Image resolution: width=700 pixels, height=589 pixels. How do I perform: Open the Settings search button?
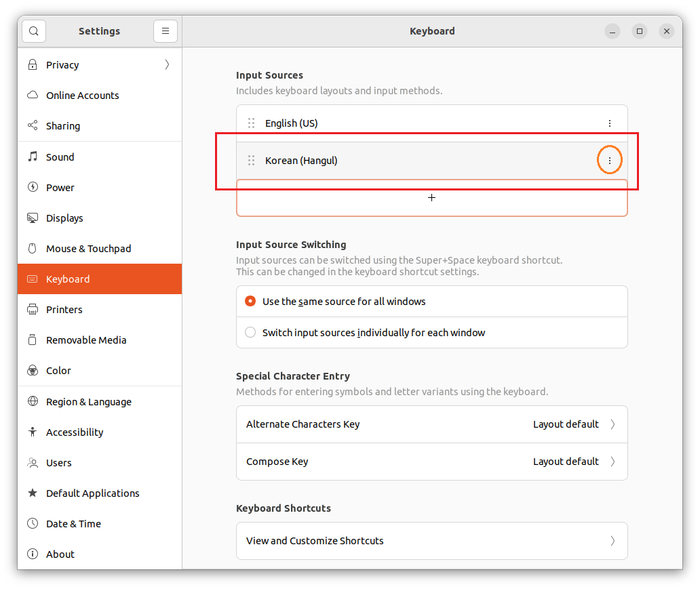tap(34, 31)
